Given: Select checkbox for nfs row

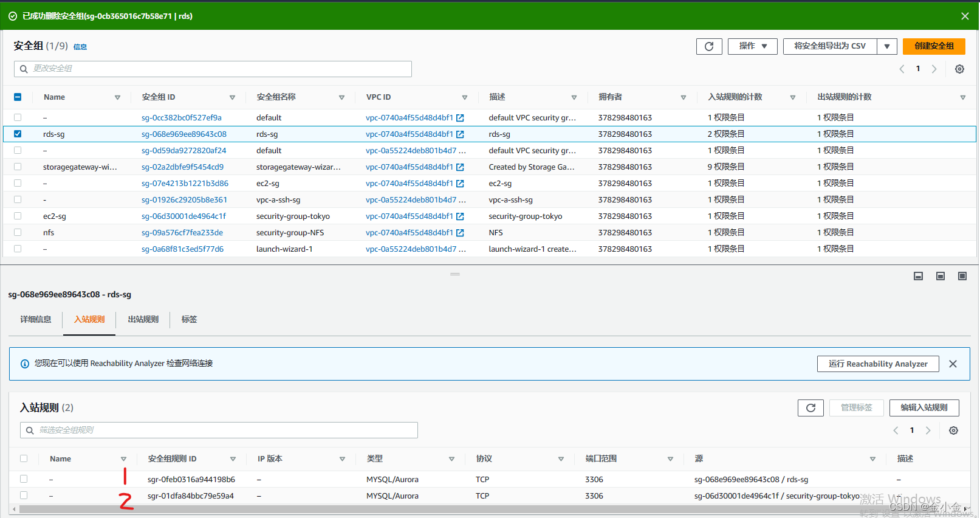Looking at the screenshot, I should (18, 232).
